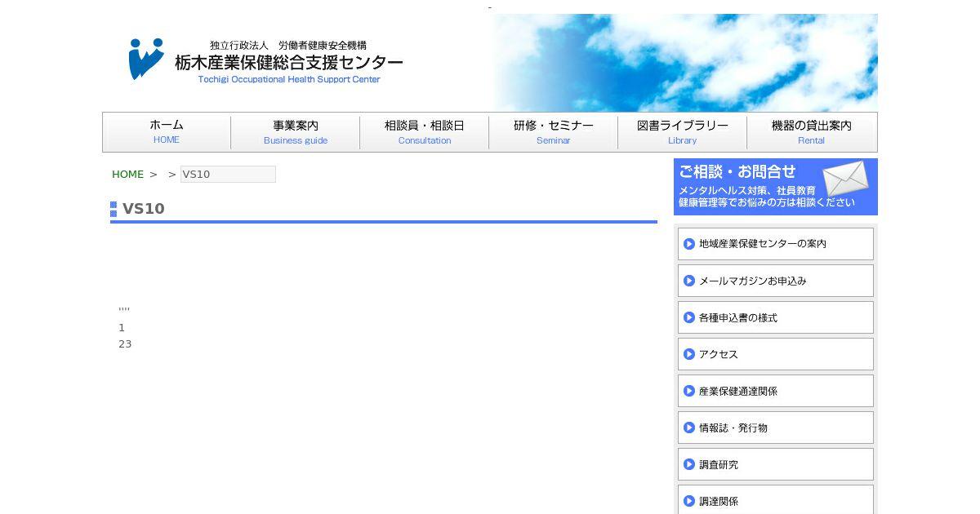Click arrow icon beside 情報誌・発行物

coord(689,428)
